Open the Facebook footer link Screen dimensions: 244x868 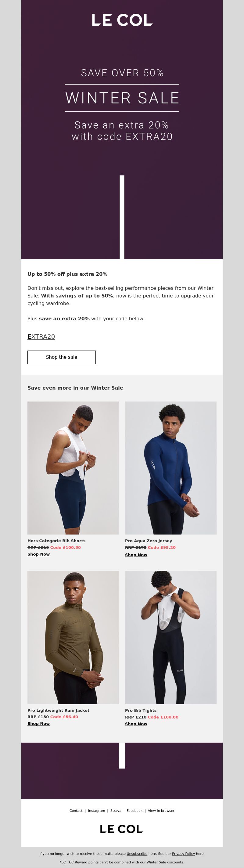click(x=135, y=811)
